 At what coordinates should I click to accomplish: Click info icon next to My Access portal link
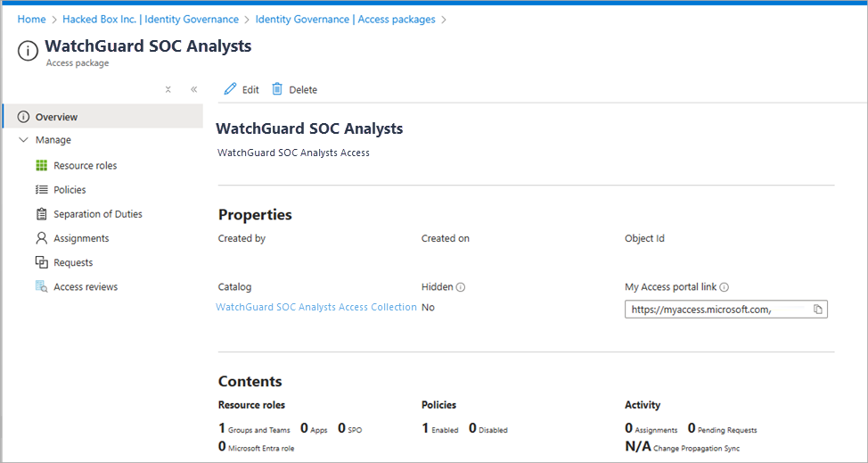725,287
